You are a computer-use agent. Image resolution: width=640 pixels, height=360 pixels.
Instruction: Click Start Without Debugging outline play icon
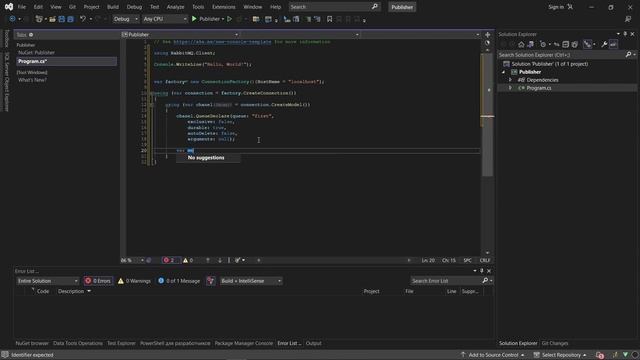click(229, 19)
